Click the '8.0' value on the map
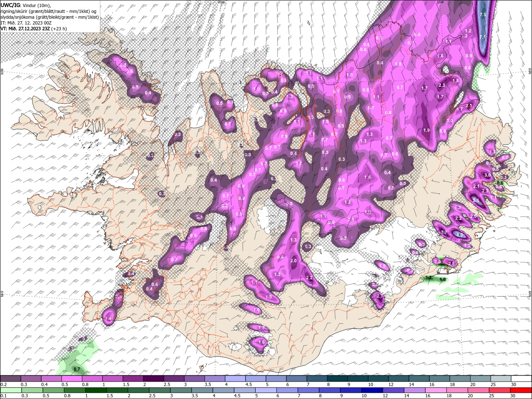 pyautogui.click(x=459, y=235)
